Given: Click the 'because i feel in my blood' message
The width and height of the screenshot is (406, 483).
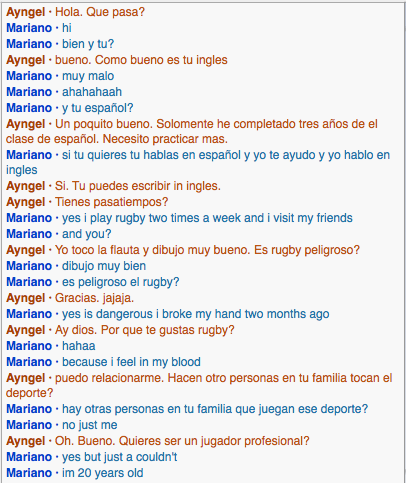Looking at the screenshot, I should [x=131, y=362].
